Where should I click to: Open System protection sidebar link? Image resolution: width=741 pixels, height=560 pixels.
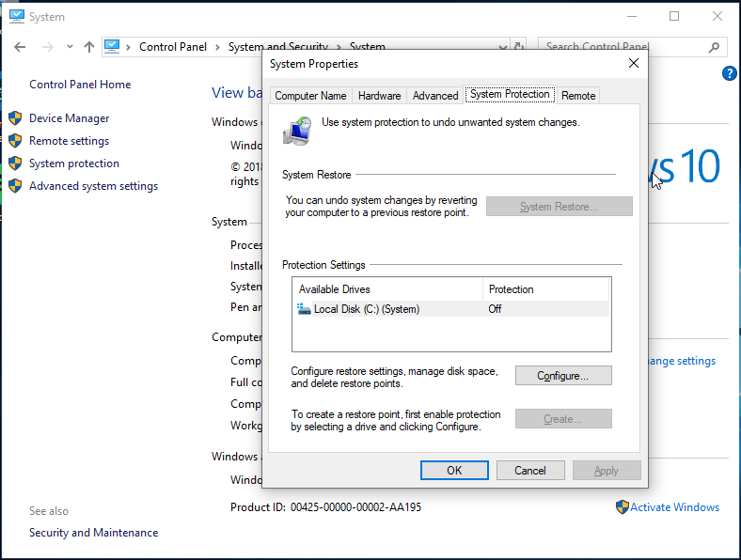(74, 163)
